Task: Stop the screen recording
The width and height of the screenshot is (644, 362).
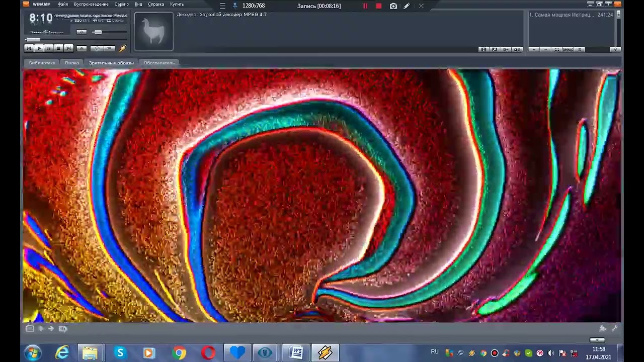Action: tap(379, 6)
